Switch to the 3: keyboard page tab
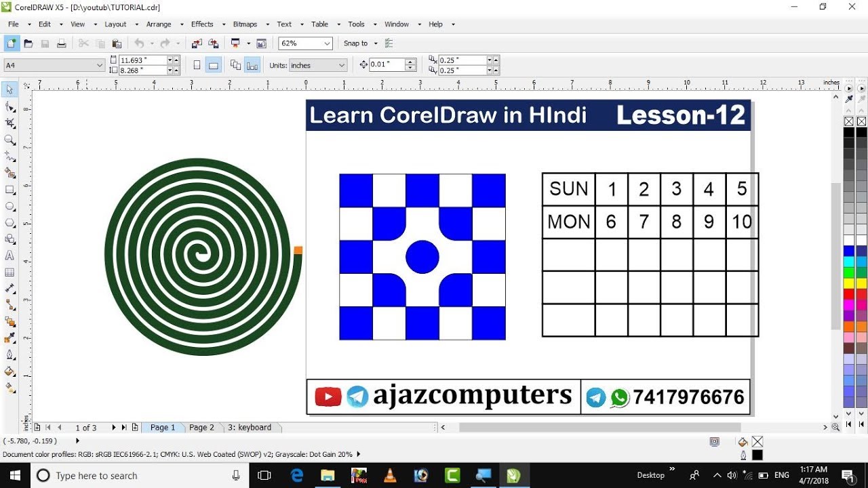 pos(250,428)
